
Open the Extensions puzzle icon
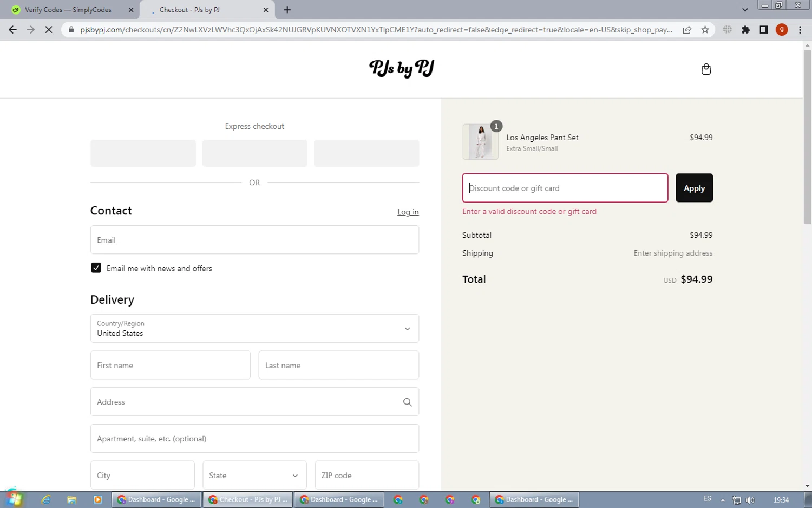[x=745, y=30]
